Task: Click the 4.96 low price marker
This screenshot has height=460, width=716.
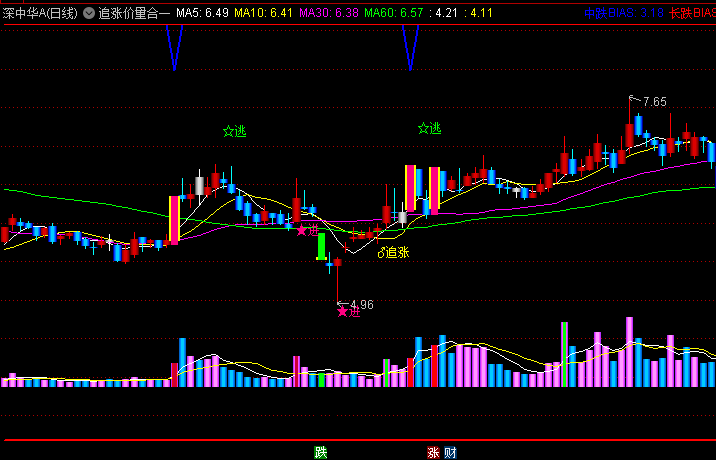Action: pyautogui.click(x=362, y=304)
